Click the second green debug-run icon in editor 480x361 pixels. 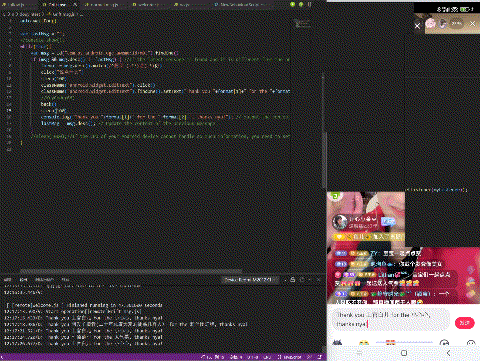[x=301, y=4]
